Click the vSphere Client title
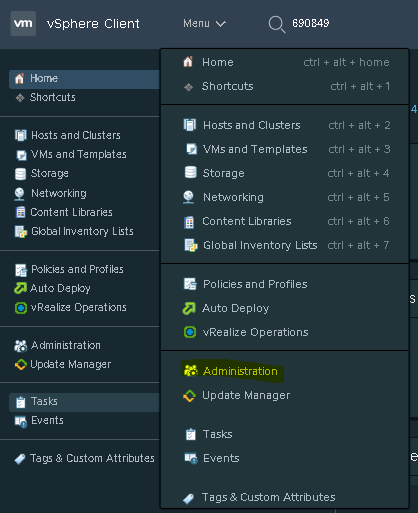The height and width of the screenshot is (513, 418). pos(93,24)
